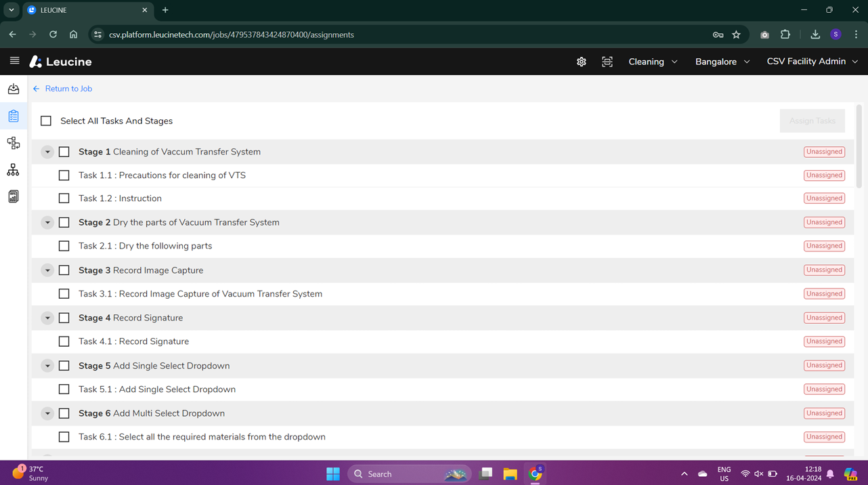Open saved password key icon

[718, 35]
